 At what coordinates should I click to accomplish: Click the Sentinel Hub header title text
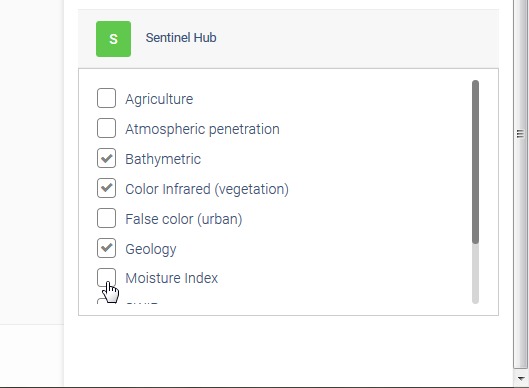[181, 37]
